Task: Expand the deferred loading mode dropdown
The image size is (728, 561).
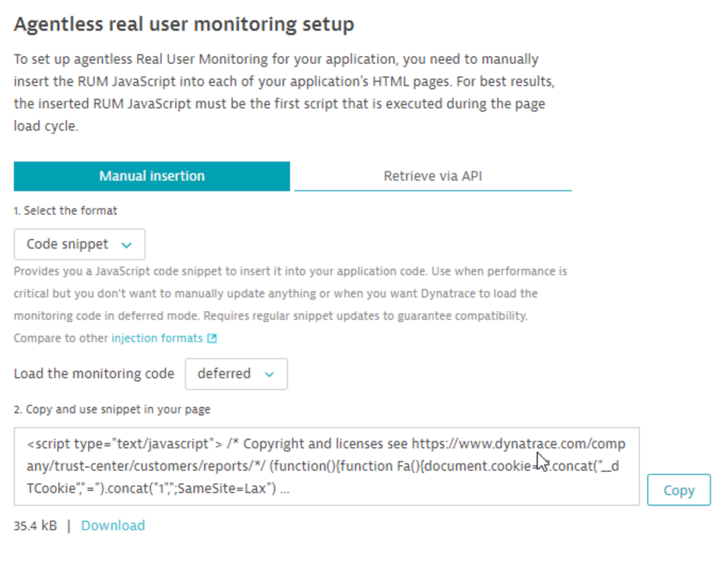Action: pyautogui.click(x=235, y=374)
